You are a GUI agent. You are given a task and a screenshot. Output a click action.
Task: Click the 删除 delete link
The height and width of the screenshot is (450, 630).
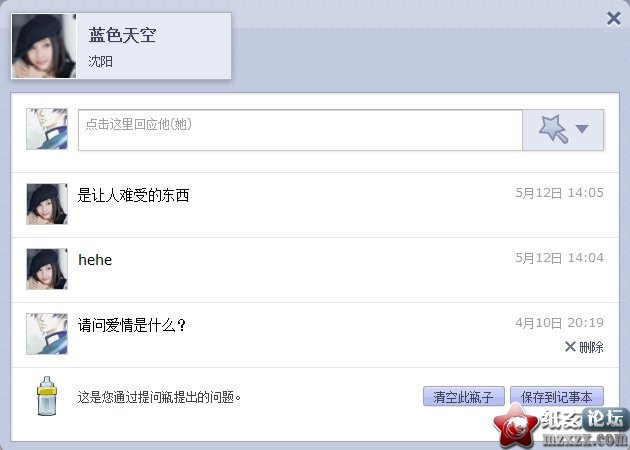(591, 347)
